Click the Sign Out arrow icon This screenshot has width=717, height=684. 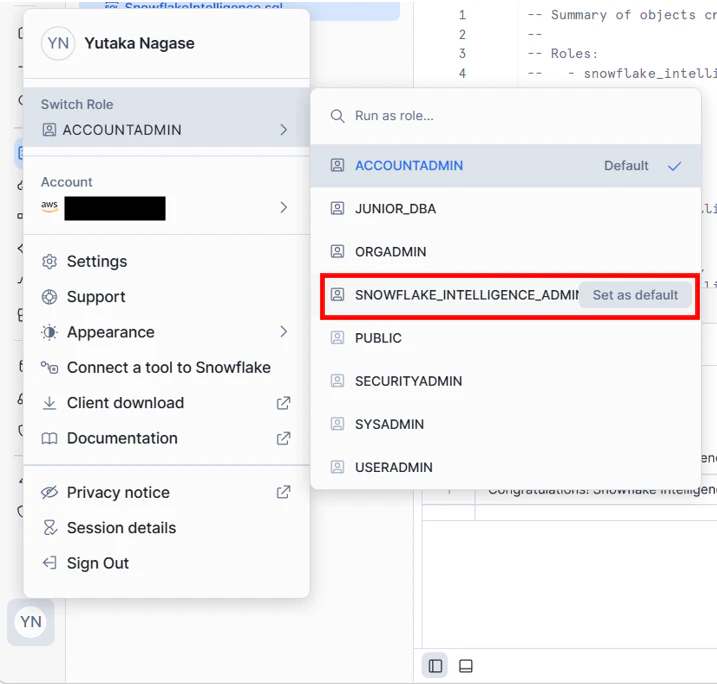pos(49,563)
